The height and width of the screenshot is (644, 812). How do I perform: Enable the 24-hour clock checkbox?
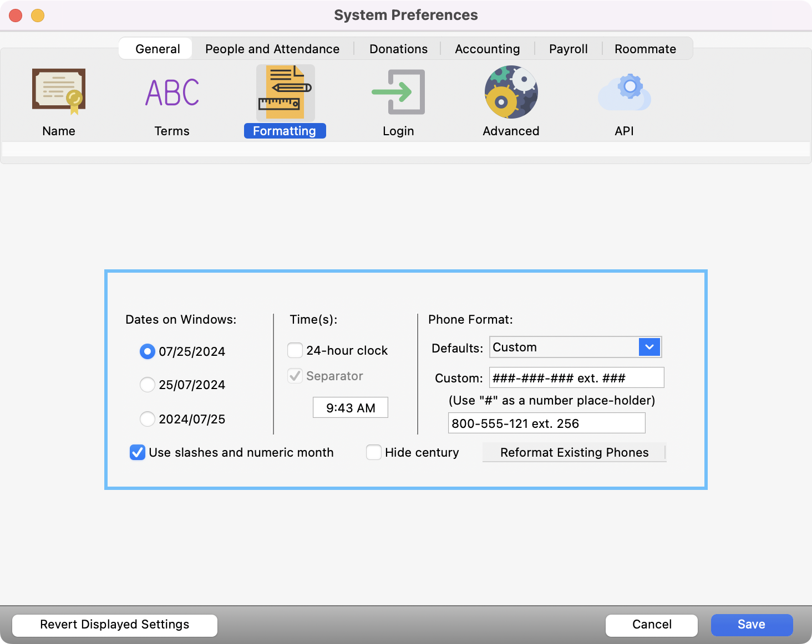(295, 350)
